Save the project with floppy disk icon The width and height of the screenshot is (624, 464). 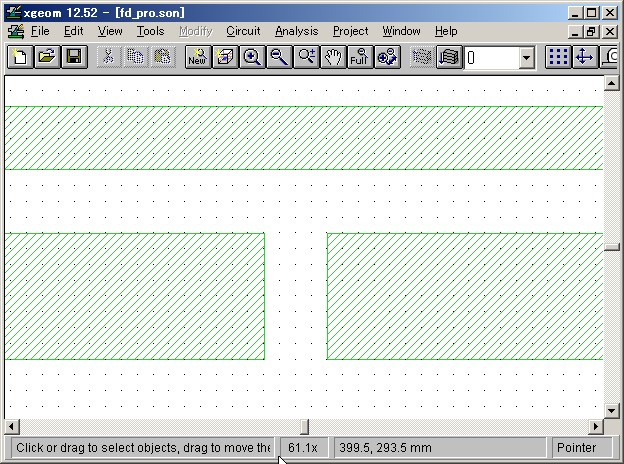[x=74, y=57]
